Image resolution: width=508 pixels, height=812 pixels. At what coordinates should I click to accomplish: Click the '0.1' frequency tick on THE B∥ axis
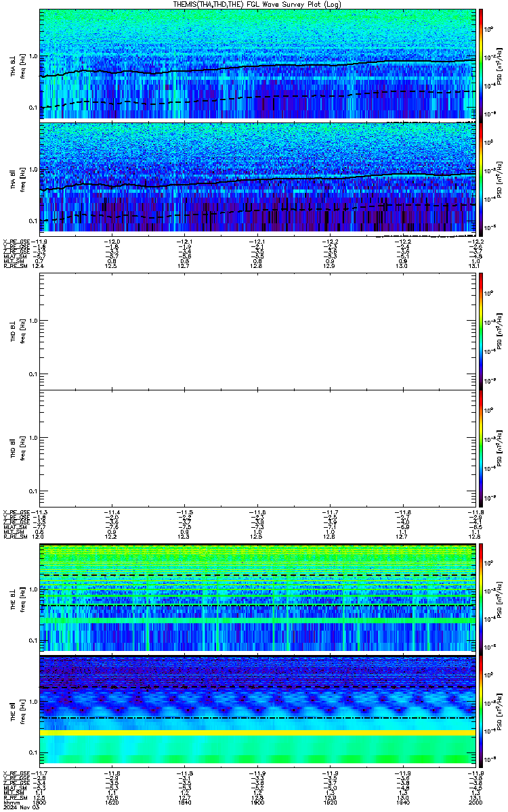pos(33,752)
